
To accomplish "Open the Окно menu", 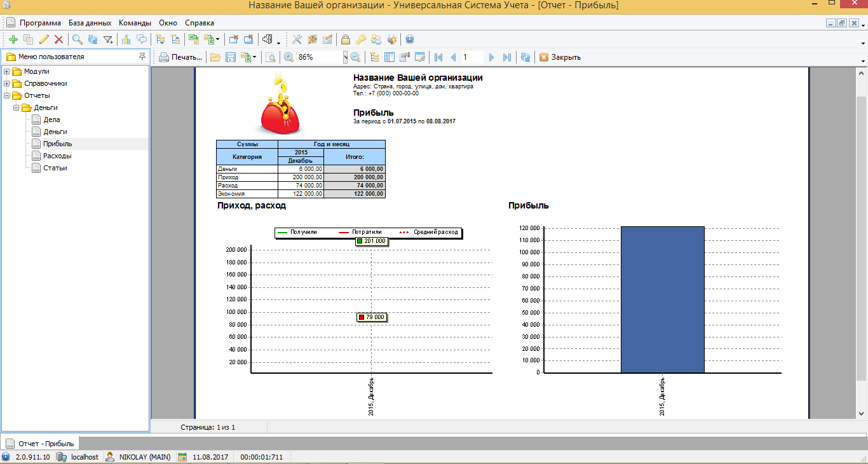I will [x=168, y=23].
